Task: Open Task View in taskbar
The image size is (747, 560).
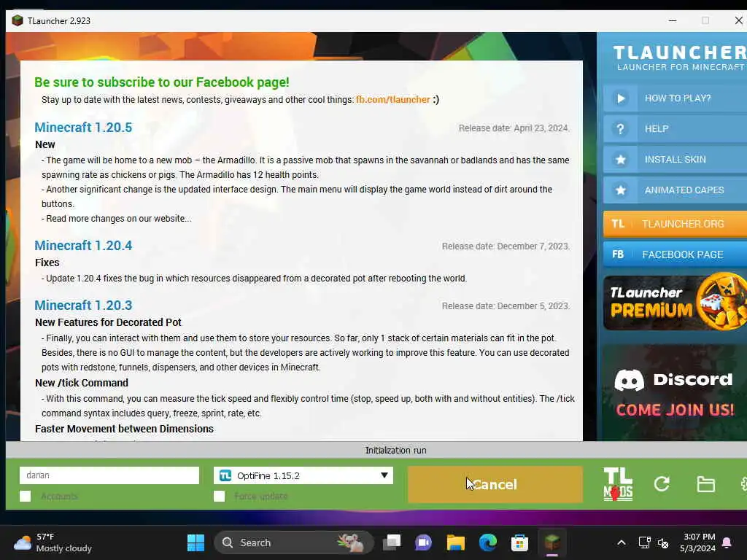Action: click(x=392, y=542)
